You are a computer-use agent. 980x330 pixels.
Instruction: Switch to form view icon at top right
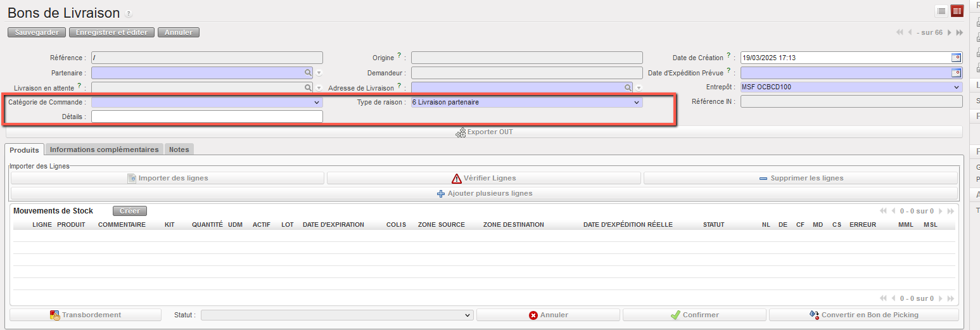957,11
